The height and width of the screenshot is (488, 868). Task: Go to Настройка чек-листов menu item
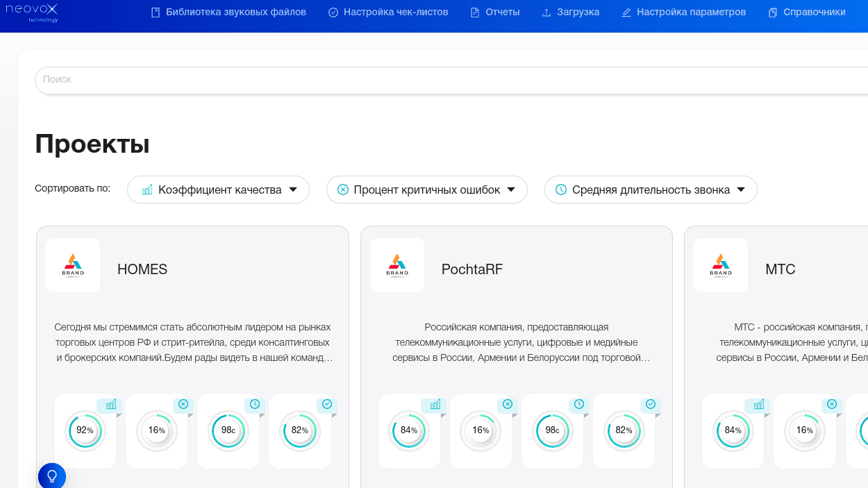click(x=388, y=12)
